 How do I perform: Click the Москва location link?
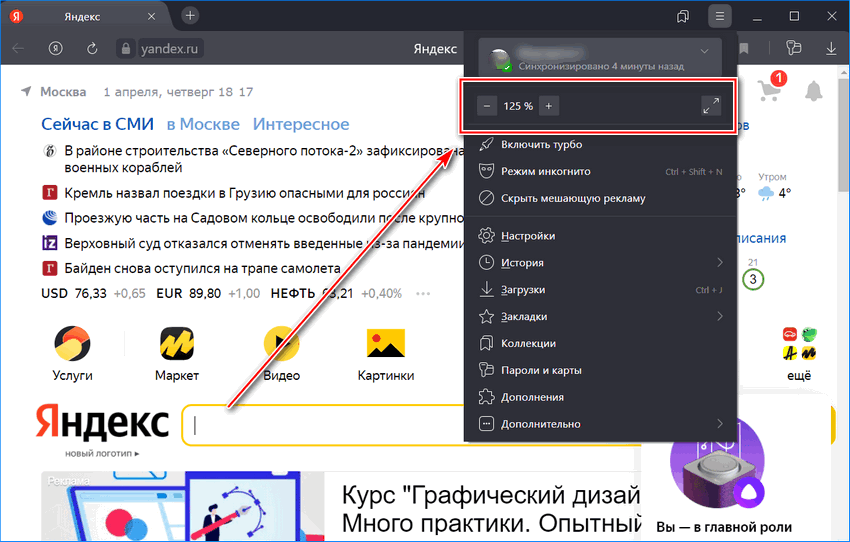[63, 92]
